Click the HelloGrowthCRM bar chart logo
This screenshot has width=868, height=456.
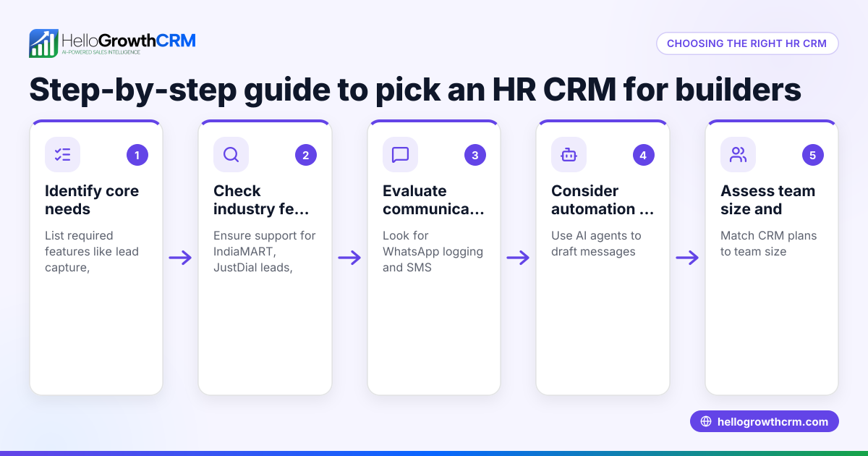click(x=43, y=43)
